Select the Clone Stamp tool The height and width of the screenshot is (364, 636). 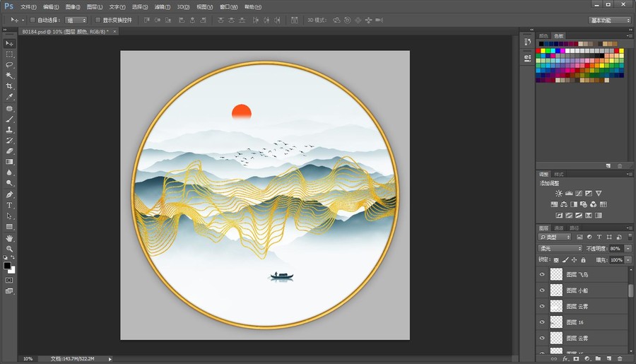click(9, 130)
